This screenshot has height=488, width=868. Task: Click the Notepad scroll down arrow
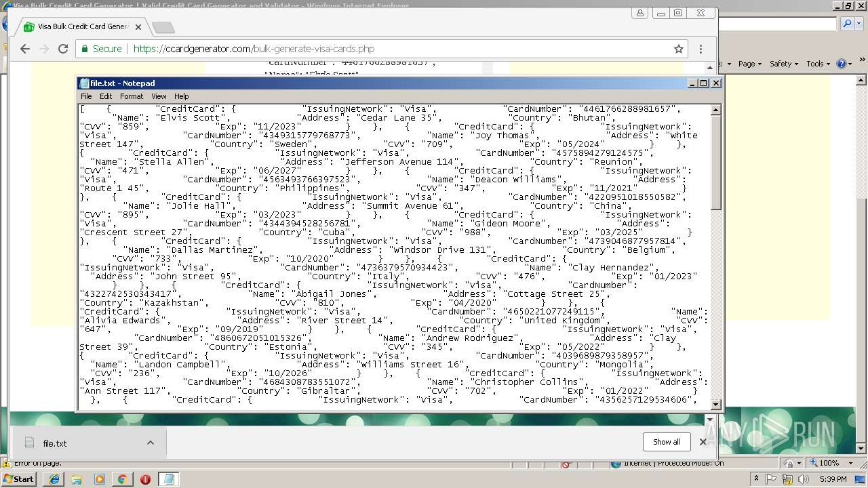716,404
